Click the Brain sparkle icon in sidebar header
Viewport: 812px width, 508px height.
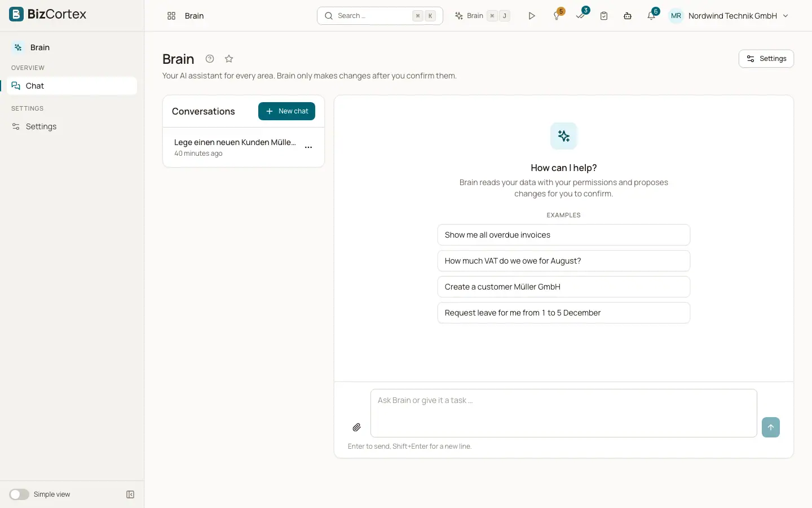[x=18, y=47]
